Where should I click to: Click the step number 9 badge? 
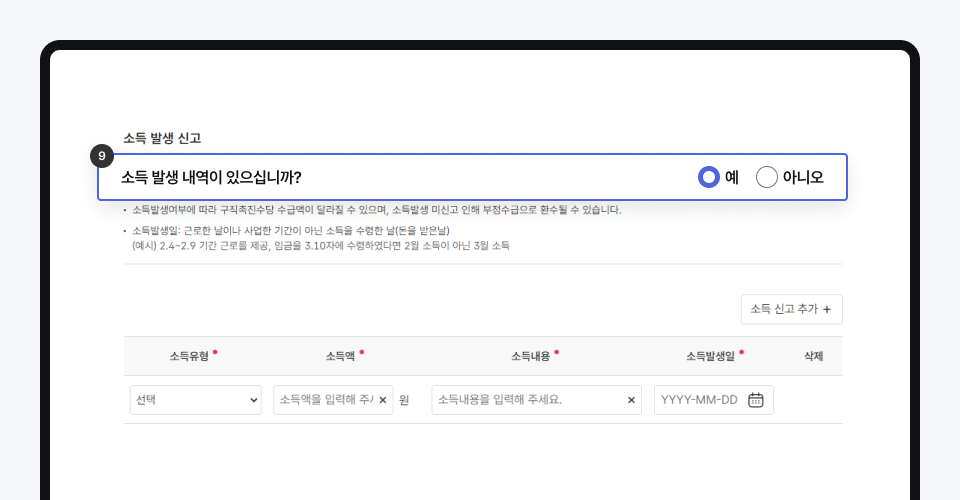click(x=101, y=156)
